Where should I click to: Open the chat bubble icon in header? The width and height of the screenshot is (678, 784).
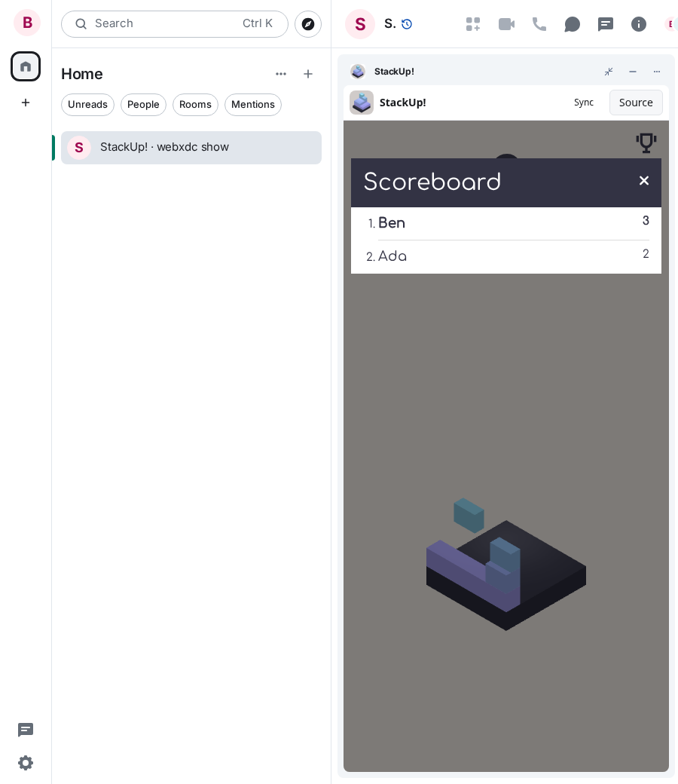tap(572, 24)
